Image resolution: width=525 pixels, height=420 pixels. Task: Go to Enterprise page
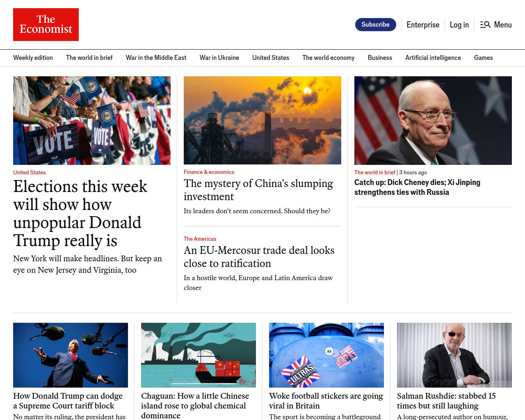tap(423, 25)
